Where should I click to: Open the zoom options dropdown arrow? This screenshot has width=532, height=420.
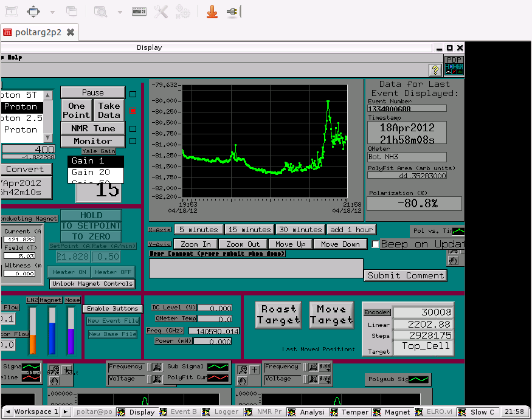click(120, 12)
